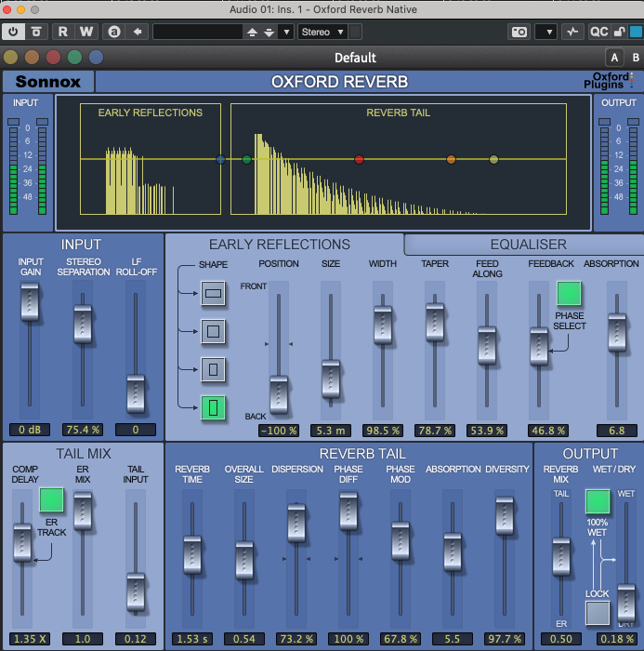Click the A/B compare circular icon

tap(114, 32)
